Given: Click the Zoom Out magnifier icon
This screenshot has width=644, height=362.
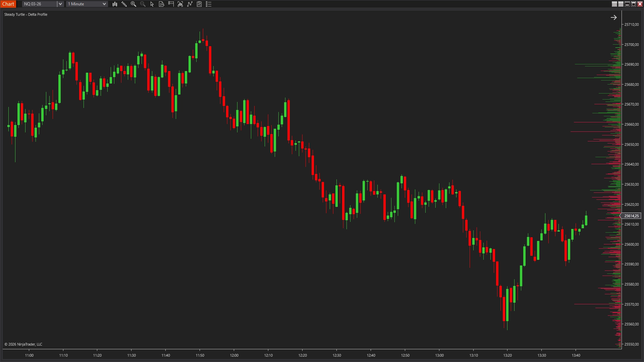Looking at the screenshot, I should pos(143,4).
